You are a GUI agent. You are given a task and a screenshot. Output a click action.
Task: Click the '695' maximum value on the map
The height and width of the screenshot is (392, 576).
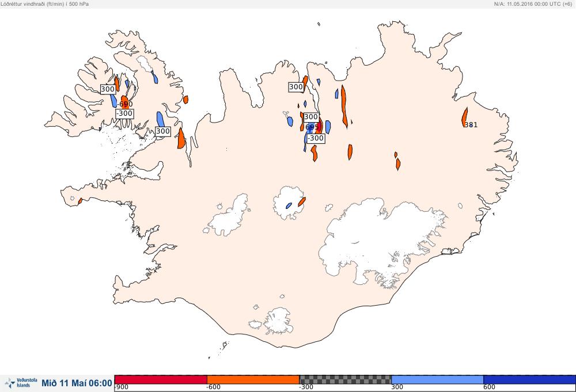coord(312,127)
